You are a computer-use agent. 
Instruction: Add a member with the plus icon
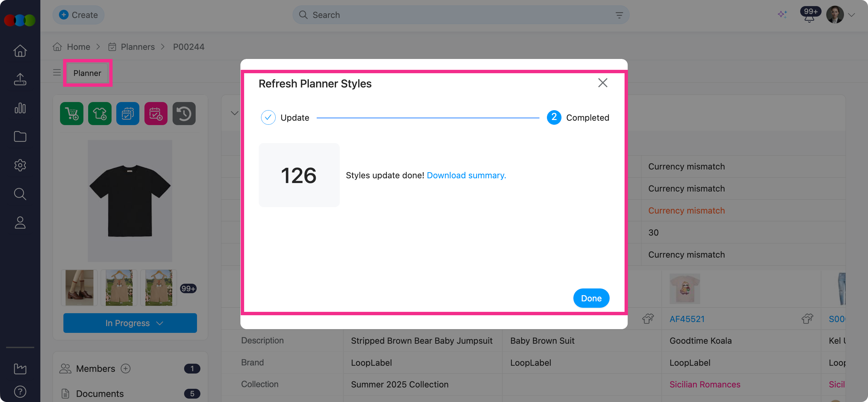[126, 368]
